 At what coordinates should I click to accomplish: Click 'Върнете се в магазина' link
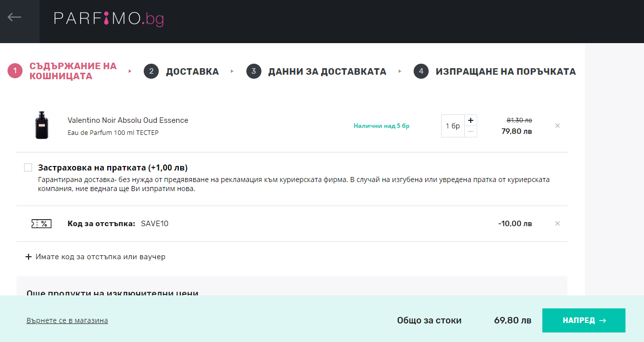click(x=67, y=320)
